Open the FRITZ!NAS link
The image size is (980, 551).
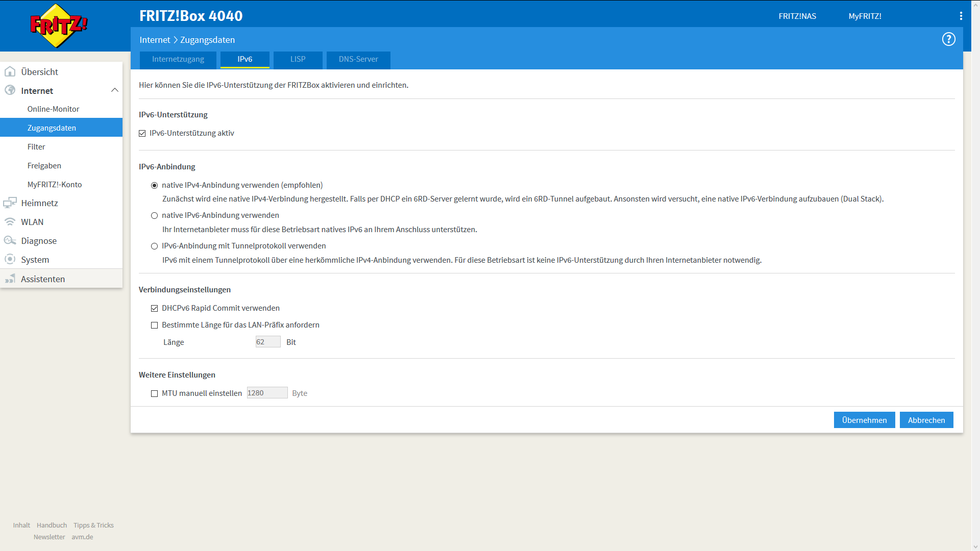[x=797, y=16]
